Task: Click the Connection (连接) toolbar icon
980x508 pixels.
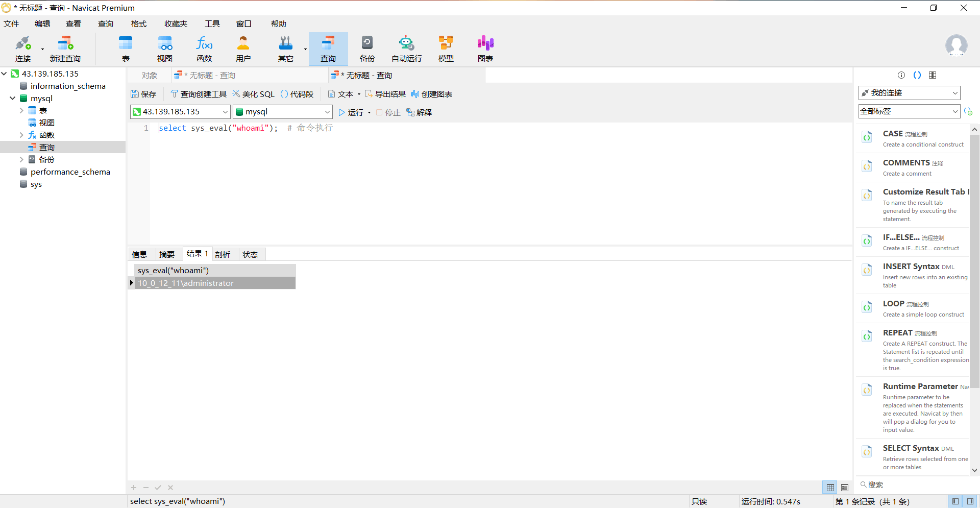Action: pyautogui.click(x=23, y=49)
